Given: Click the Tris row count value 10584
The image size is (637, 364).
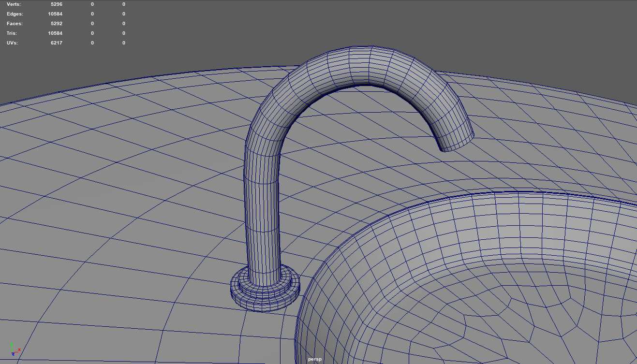Looking at the screenshot, I should click(x=55, y=33).
